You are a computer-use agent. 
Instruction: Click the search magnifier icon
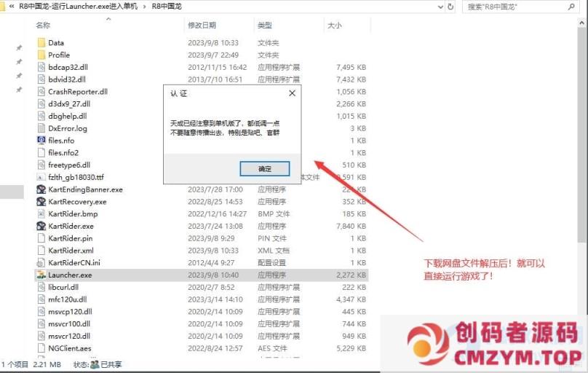click(x=571, y=7)
